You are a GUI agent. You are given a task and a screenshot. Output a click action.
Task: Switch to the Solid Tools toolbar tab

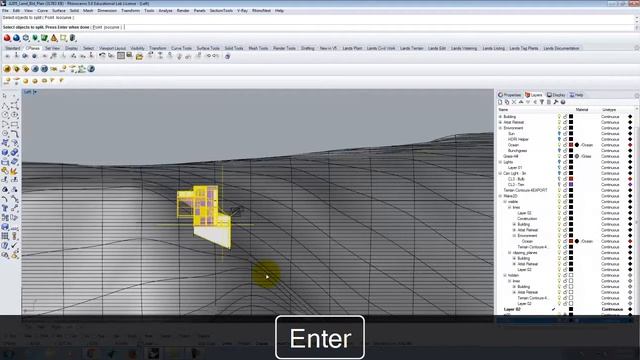click(234, 48)
